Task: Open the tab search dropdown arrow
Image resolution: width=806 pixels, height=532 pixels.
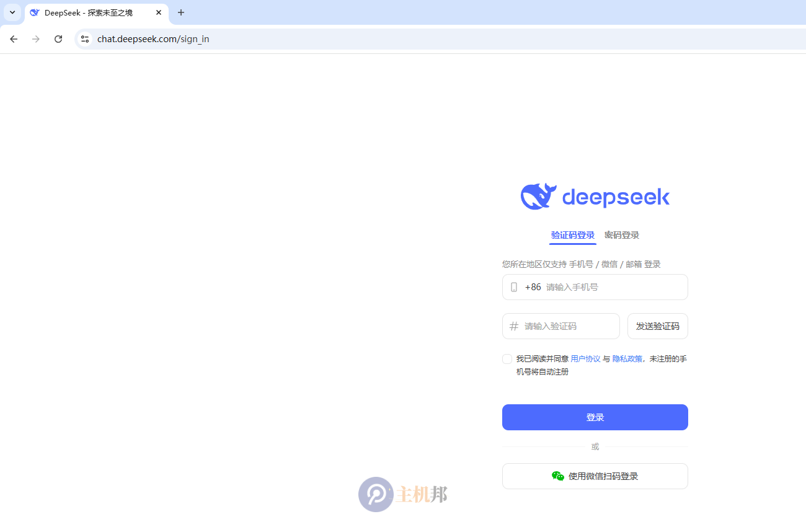Action: coord(12,12)
